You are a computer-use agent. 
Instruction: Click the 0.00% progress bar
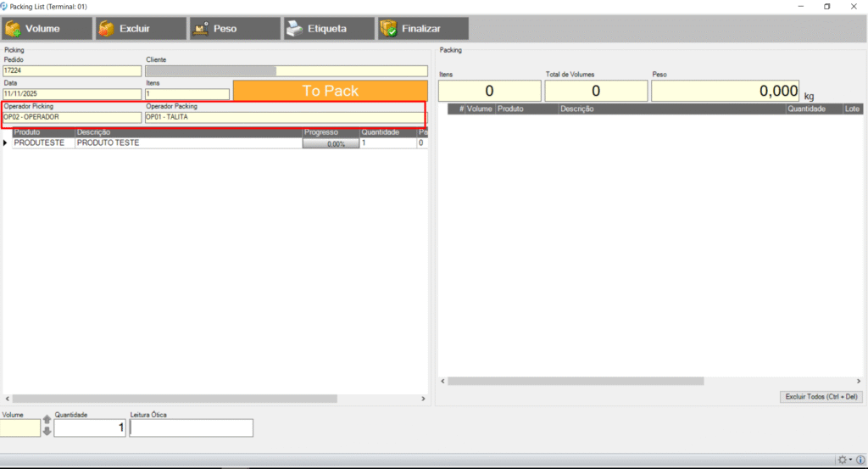click(331, 143)
